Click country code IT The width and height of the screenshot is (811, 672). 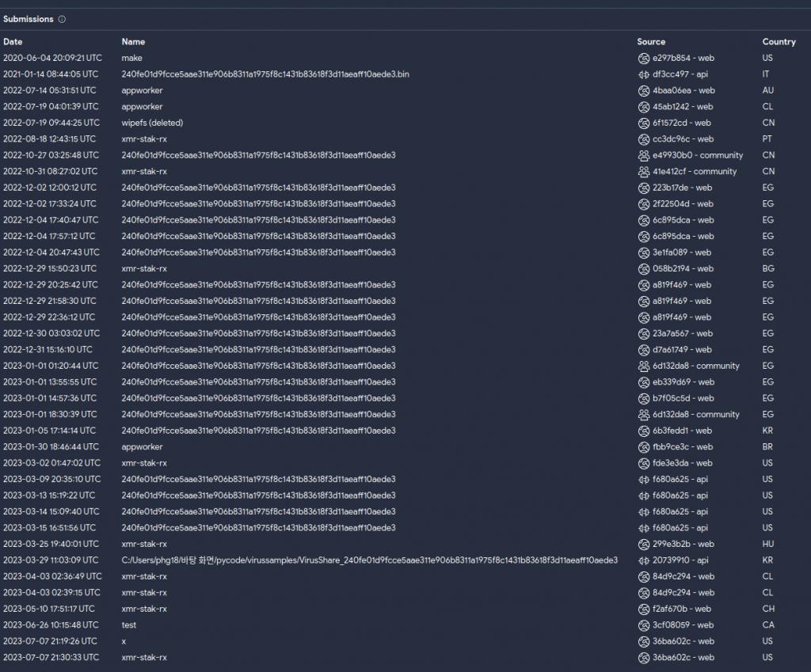point(766,74)
